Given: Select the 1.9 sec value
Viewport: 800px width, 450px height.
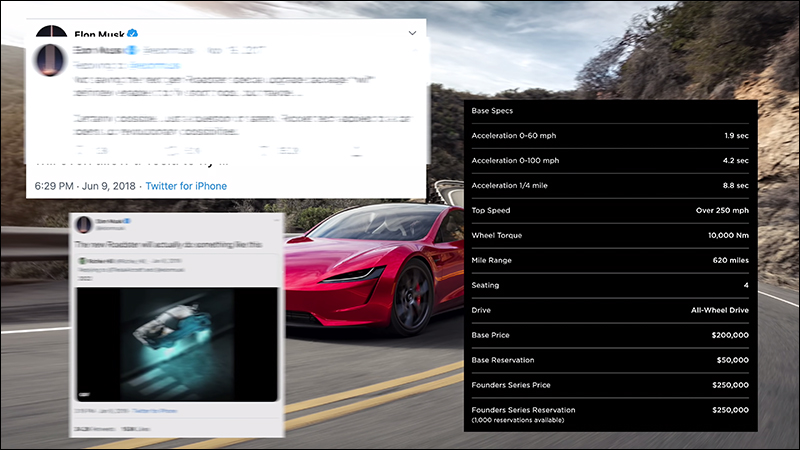Looking at the screenshot, I should click(x=736, y=136).
